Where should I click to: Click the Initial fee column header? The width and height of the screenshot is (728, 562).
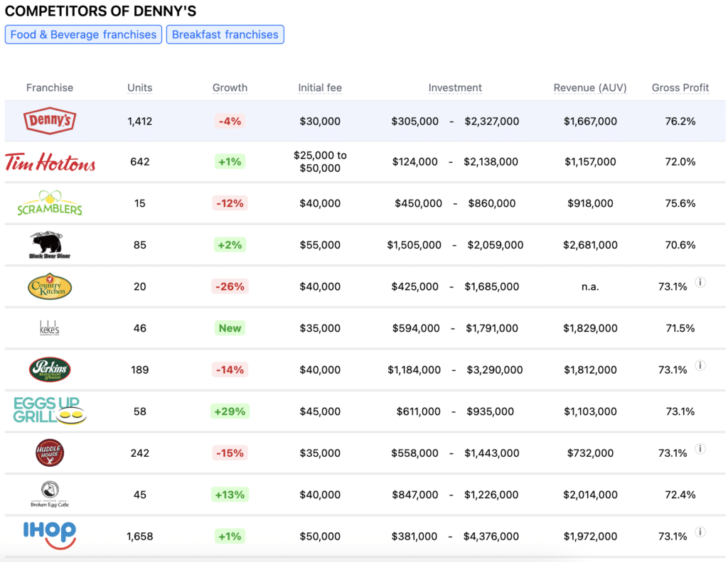coord(320,87)
